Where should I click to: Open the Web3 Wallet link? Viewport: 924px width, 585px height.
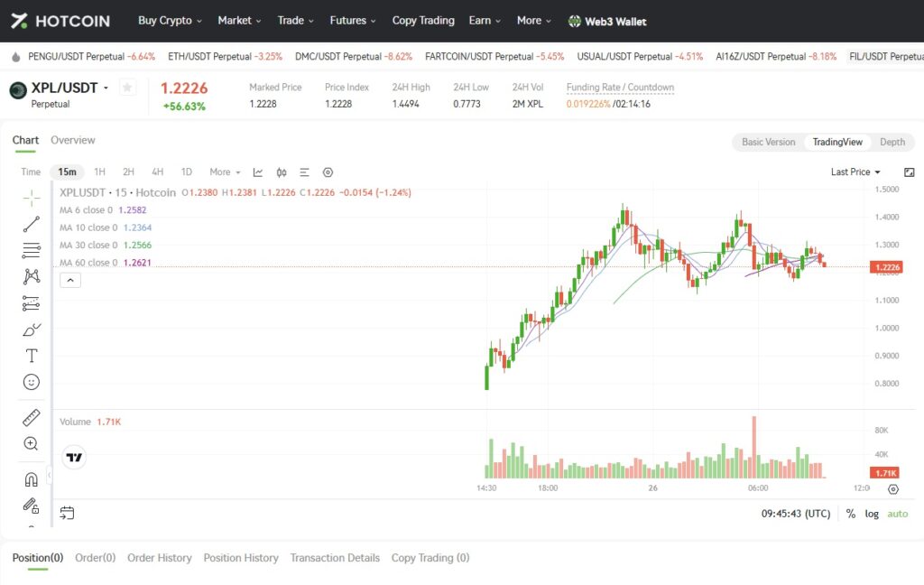[607, 21]
